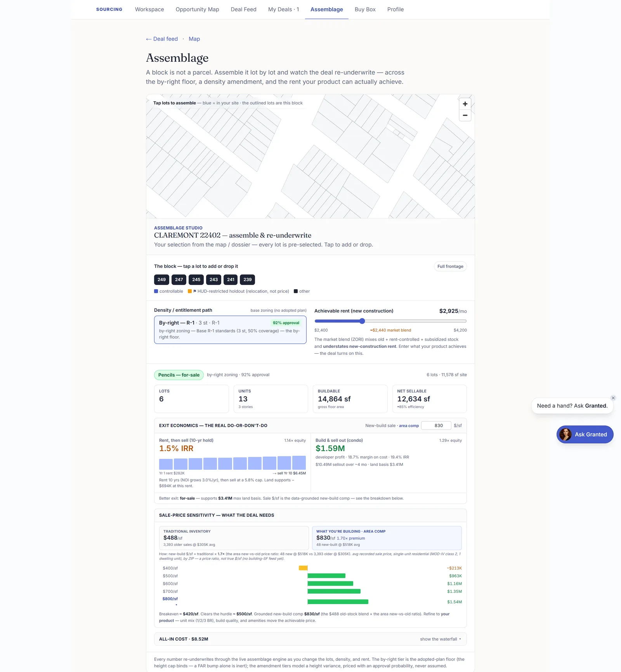Click the Full frontage button
This screenshot has width=621, height=672.
(x=450, y=266)
